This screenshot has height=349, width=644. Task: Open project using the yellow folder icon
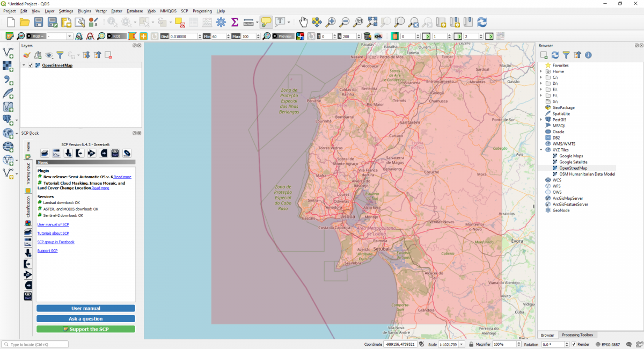point(25,22)
